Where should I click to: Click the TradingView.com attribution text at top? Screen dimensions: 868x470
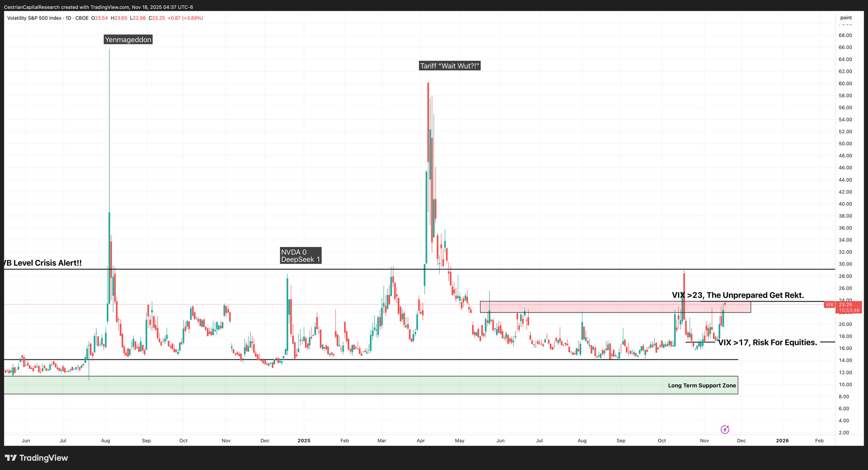click(110, 7)
